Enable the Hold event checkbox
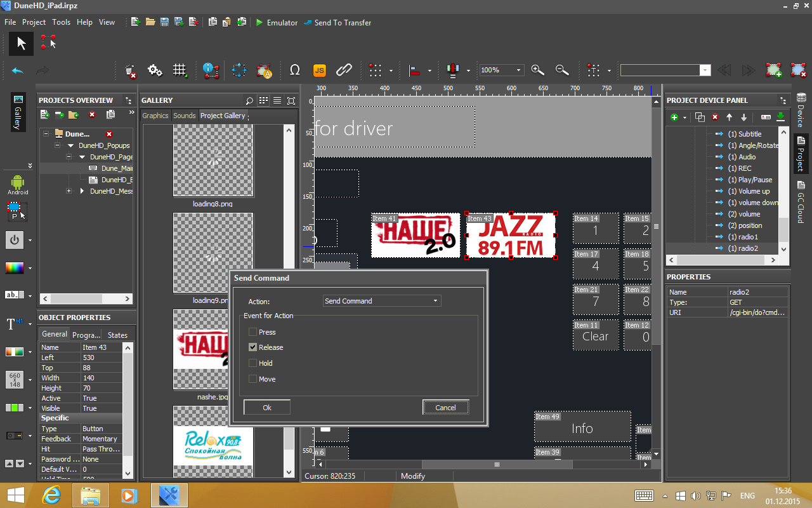Screen dimensions: 812x508 tap(253, 363)
